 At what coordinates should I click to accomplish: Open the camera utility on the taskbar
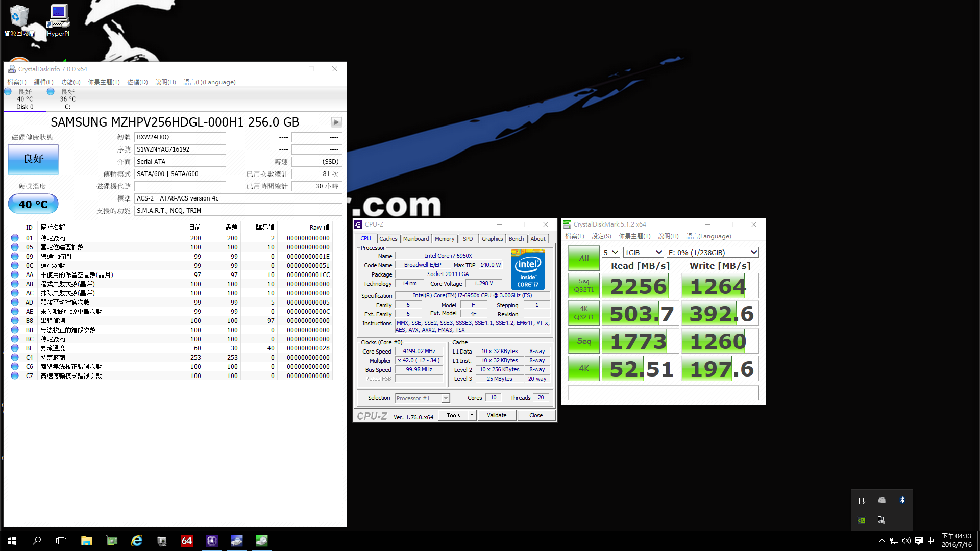161,541
